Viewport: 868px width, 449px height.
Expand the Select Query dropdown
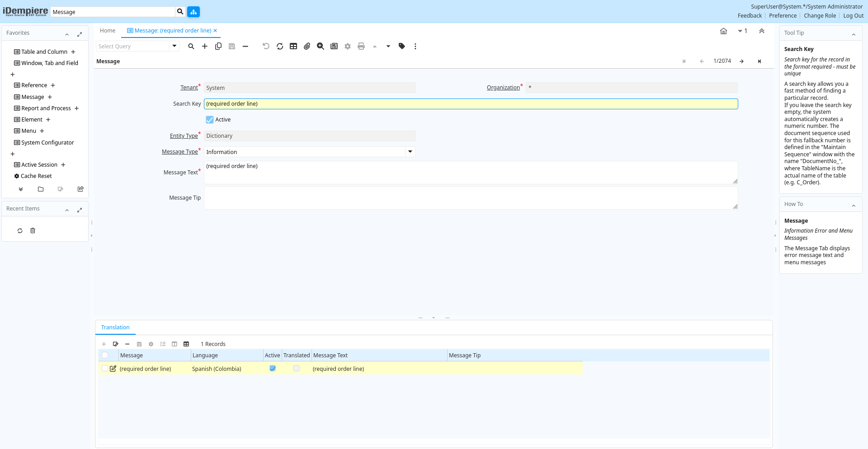point(175,46)
